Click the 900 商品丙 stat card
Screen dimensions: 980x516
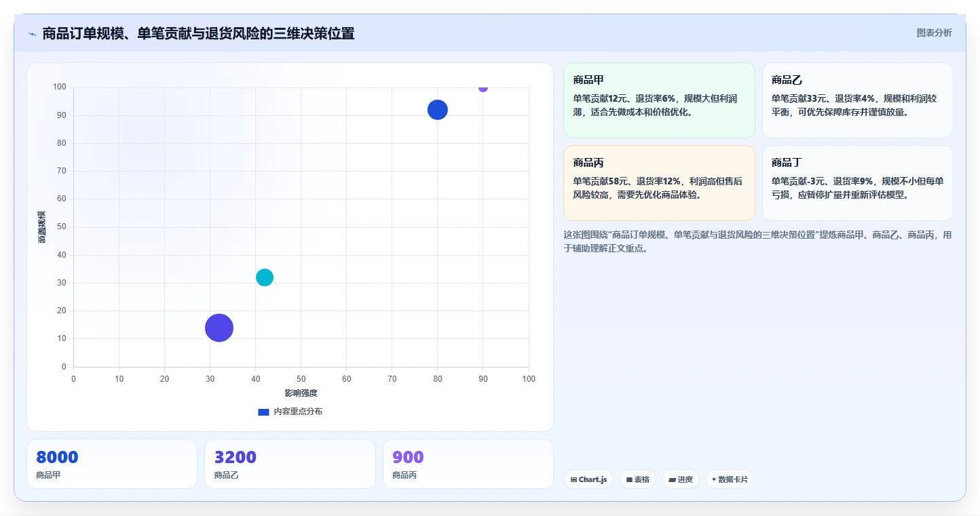[468, 464]
